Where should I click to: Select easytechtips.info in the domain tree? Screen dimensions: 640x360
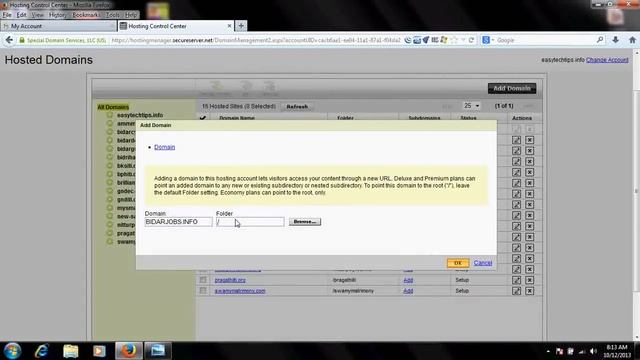(x=140, y=115)
